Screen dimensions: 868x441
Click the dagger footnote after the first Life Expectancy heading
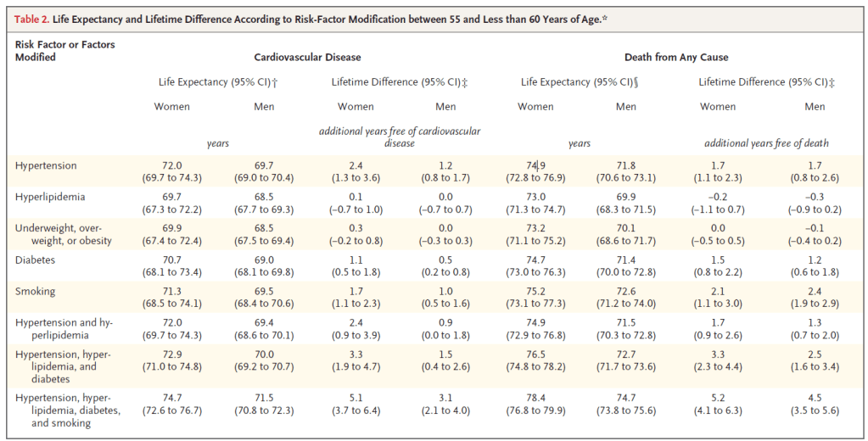point(278,82)
